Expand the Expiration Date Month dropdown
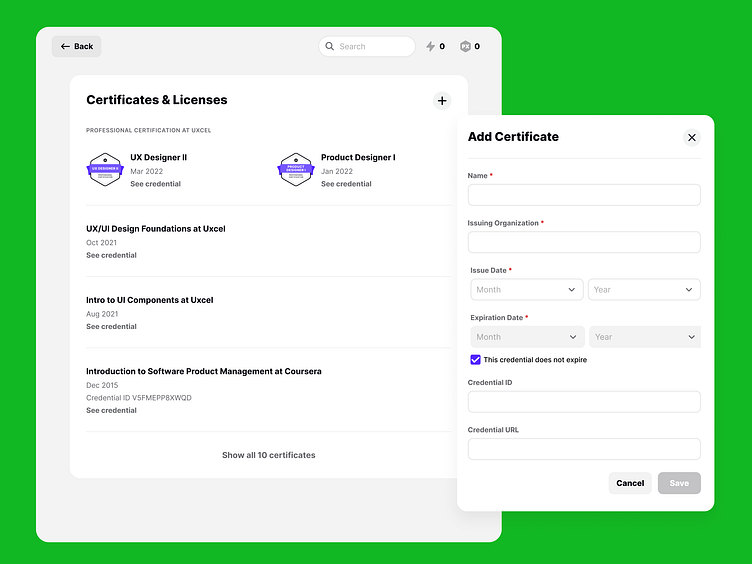This screenshot has width=752, height=564. coord(527,337)
